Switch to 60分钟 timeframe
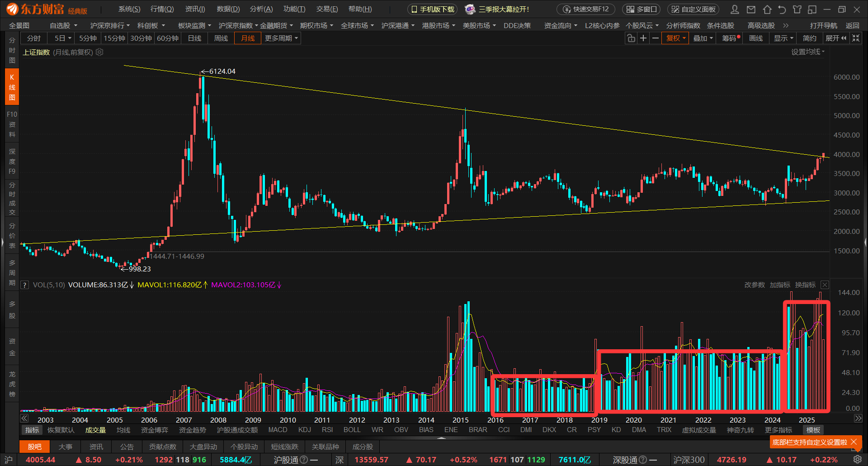Viewport: 868px width, 466px height. tap(168, 38)
